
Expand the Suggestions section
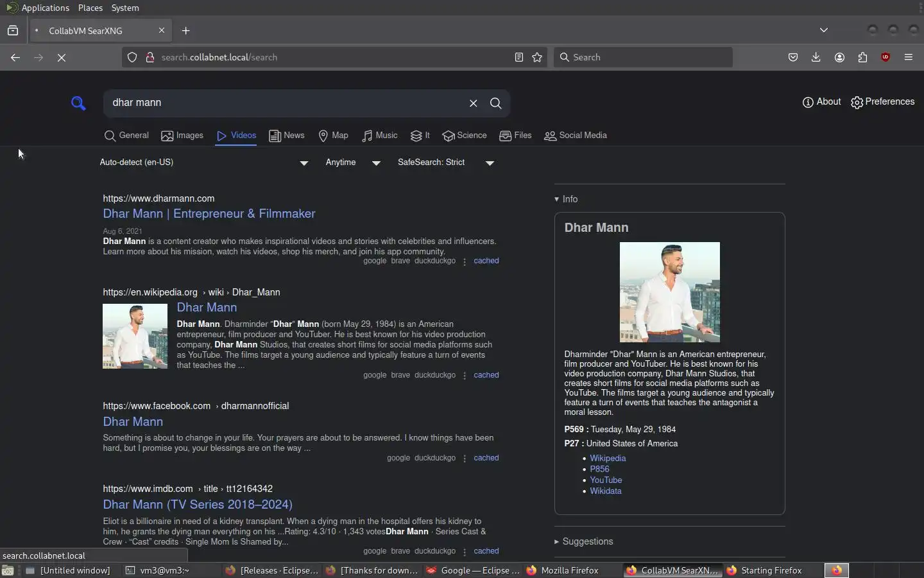583,541
